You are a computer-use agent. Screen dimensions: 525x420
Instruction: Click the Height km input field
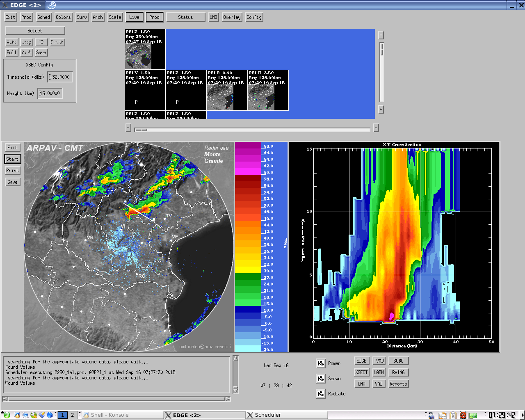(x=50, y=94)
